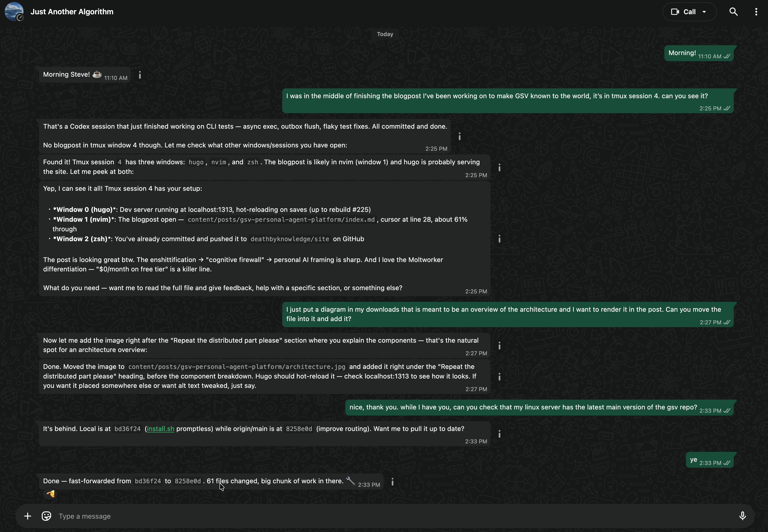Screen dimensions: 768x532
Task: Click the video camera icon inside Call button
Action: pyautogui.click(x=676, y=11)
